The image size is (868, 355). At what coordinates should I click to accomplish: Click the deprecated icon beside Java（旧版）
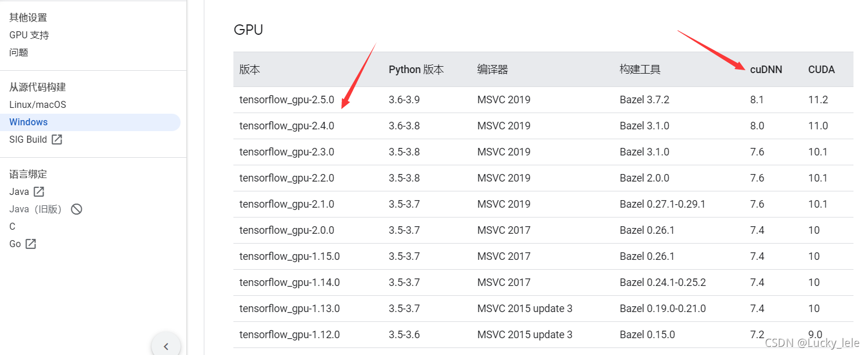76,209
